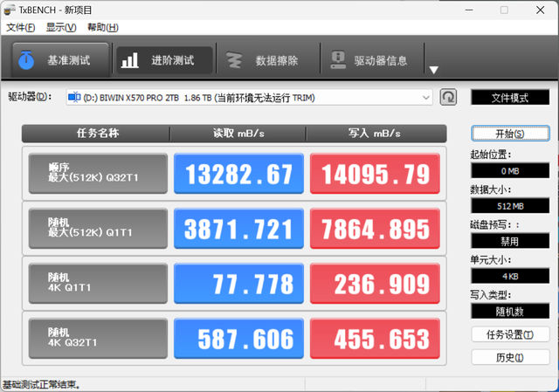Open 任务设置(T) button
Image resolution: width=559 pixels, height=392 pixels.
tap(510, 334)
